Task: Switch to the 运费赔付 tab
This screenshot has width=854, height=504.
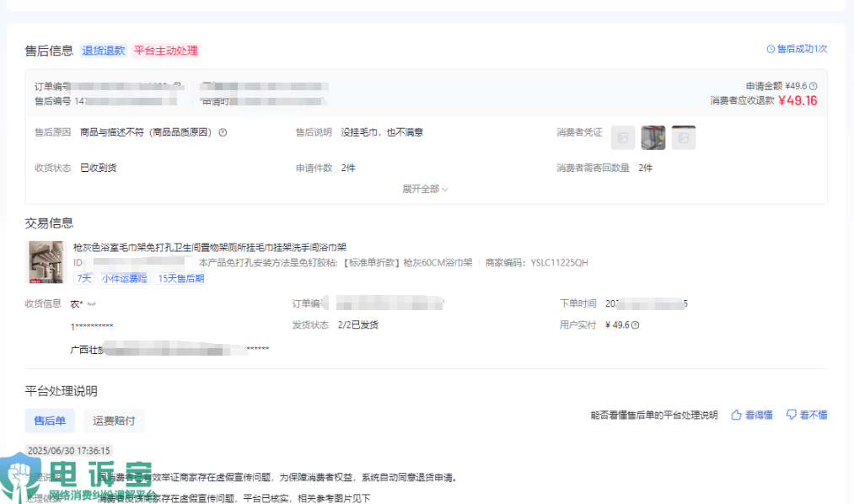Action: (114, 421)
